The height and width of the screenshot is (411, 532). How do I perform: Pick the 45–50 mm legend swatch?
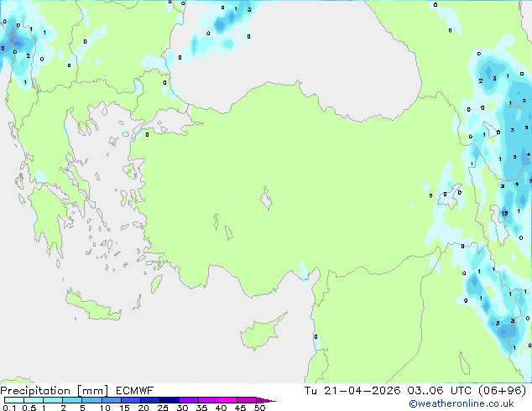click(247, 400)
